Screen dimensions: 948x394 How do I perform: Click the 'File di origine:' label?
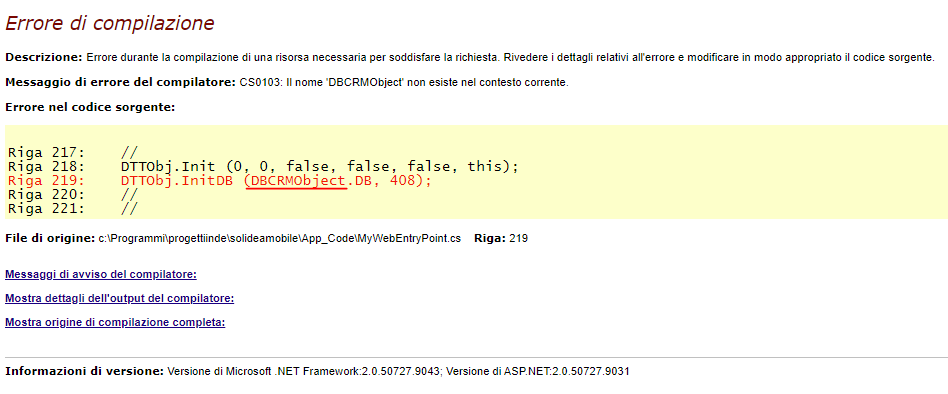pyautogui.click(x=50, y=238)
